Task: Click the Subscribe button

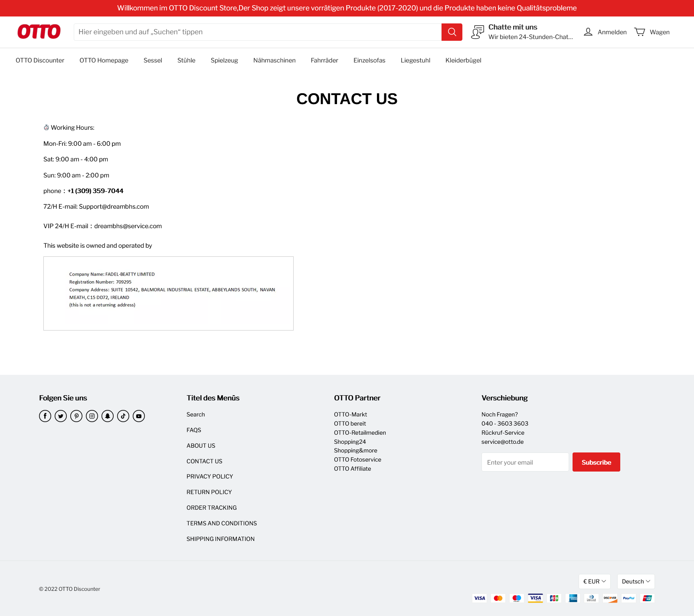Action: 596,462
